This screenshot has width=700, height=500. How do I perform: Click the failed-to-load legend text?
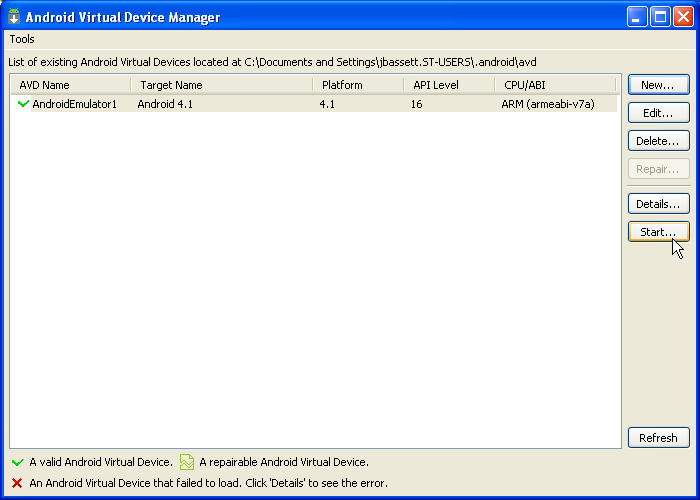pos(208,483)
